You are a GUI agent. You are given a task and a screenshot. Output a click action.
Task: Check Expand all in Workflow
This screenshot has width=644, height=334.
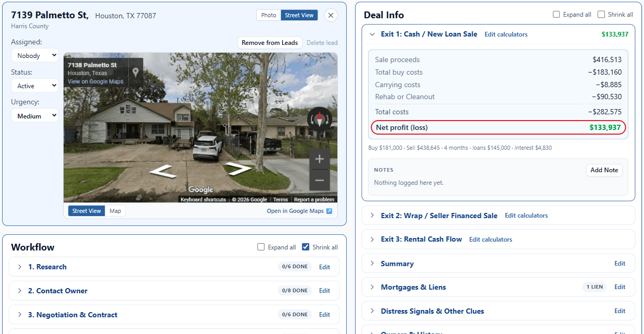pos(261,247)
